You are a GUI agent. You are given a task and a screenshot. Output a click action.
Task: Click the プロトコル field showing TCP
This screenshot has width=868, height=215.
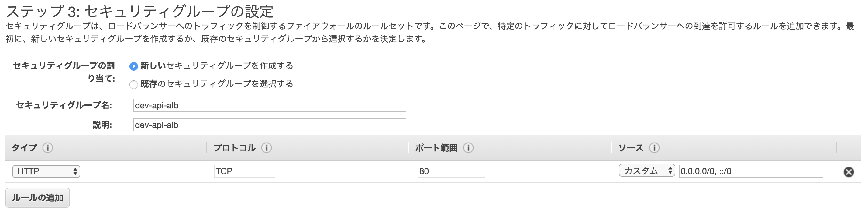pyautogui.click(x=245, y=171)
